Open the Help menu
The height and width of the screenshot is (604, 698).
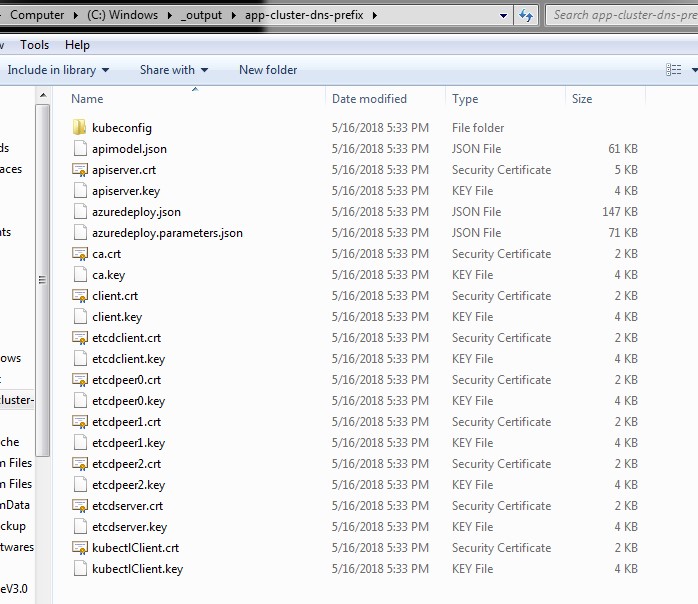(x=77, y=45)
